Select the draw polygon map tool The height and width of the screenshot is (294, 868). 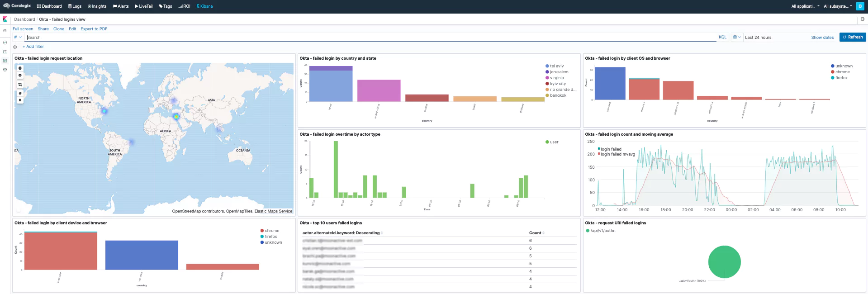tap(20, 93)
